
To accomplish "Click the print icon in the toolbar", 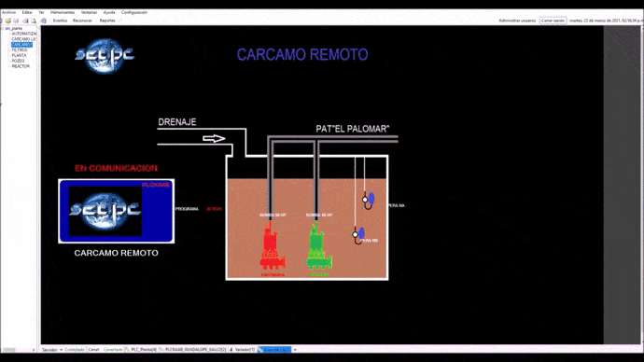I will [25, 21].
